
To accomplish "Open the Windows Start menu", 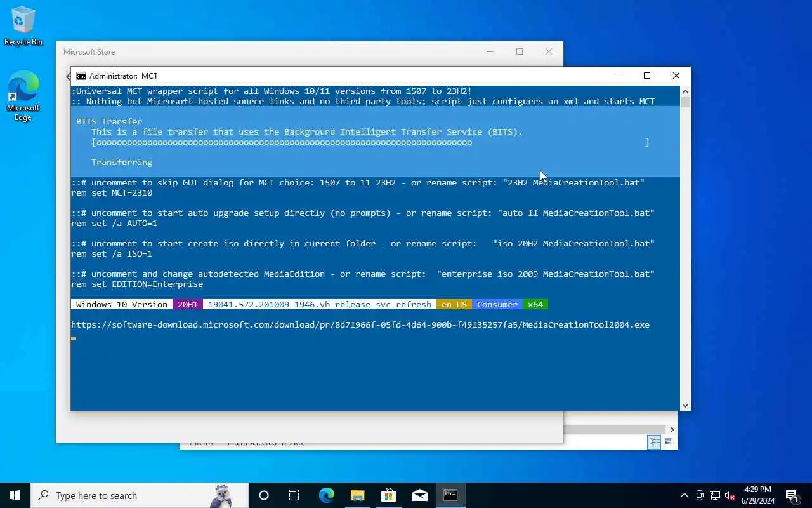I will tap(15, 495).
